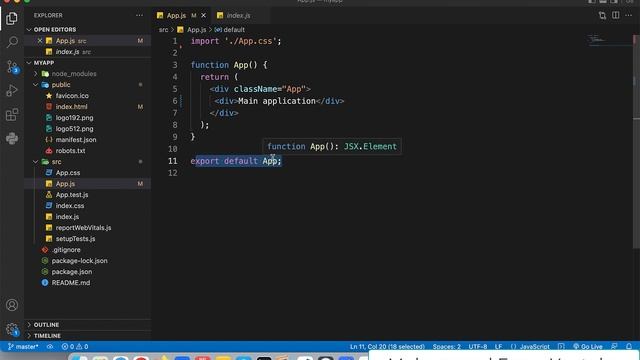Open package.json file
The width and height of the screenshot is (640, 360).
click(x=72, y=272)
